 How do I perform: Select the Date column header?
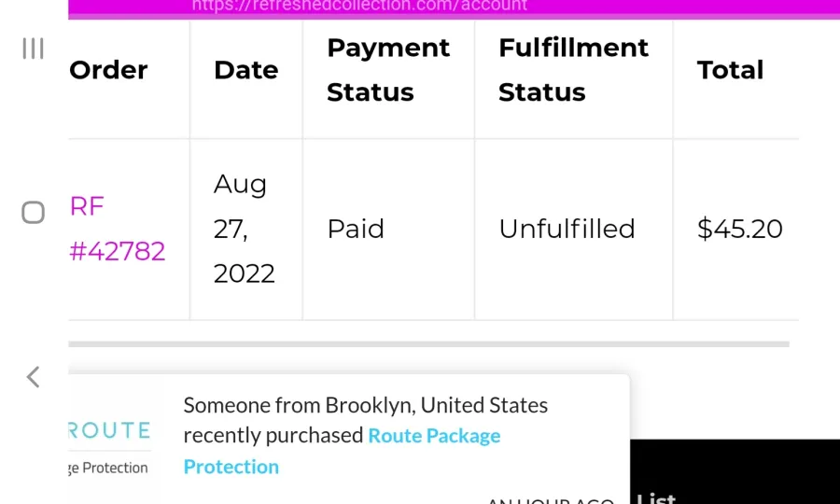coord(245,70)
